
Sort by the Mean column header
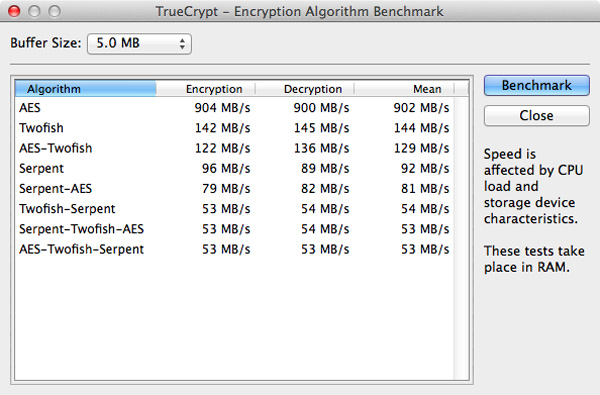coord(404,89)
